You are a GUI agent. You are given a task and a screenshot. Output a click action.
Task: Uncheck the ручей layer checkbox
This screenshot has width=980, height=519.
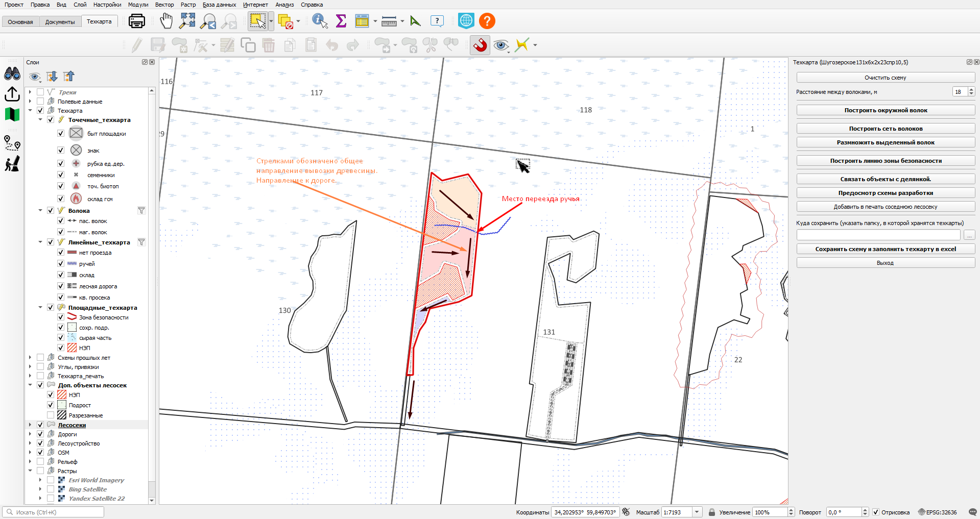(61, 264)
